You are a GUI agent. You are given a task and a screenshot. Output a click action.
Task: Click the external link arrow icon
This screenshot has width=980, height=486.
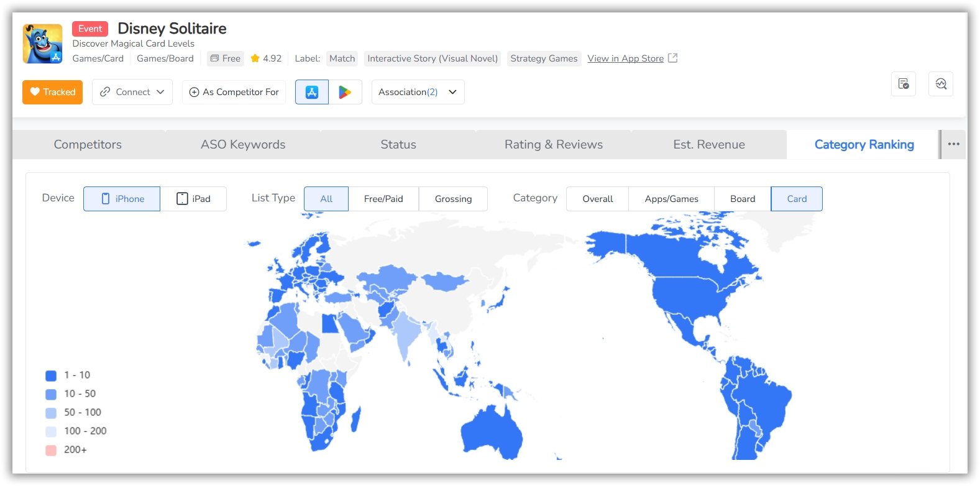point(672,58)
